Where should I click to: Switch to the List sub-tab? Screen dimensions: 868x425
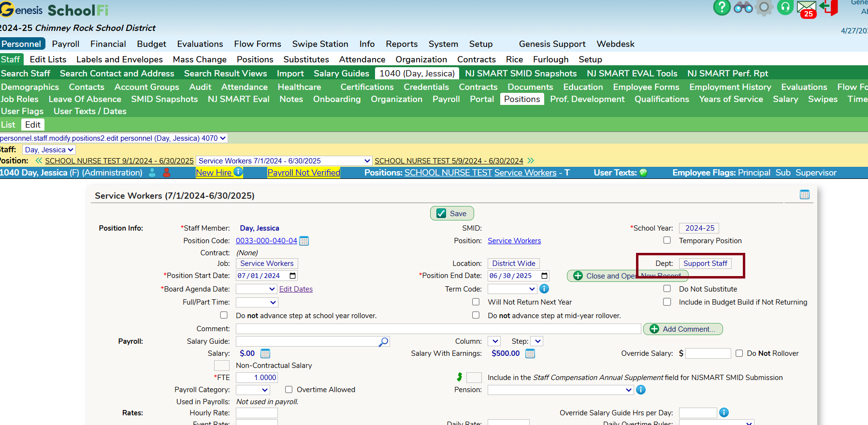point(8,125)
